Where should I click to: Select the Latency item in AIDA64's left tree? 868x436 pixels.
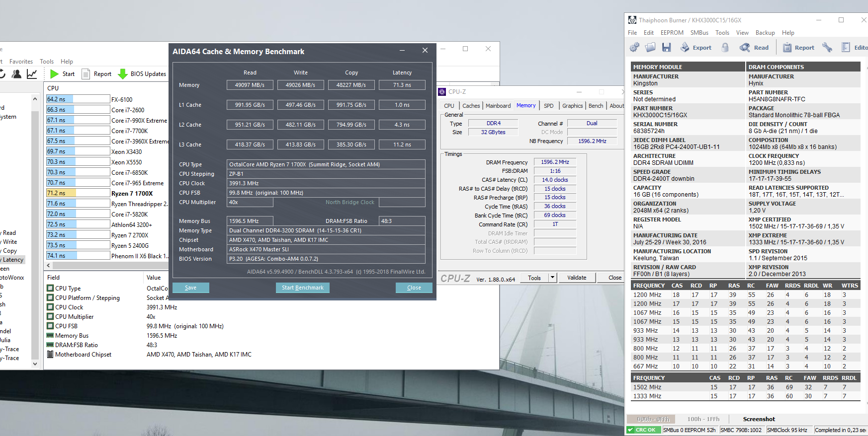click(x=13, y=260)
